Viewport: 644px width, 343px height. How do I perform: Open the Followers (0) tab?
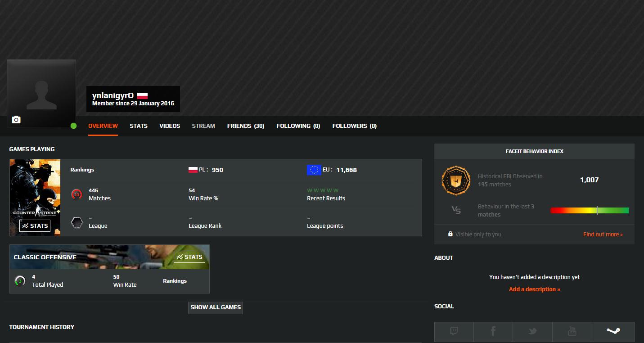tap(354, 126)
